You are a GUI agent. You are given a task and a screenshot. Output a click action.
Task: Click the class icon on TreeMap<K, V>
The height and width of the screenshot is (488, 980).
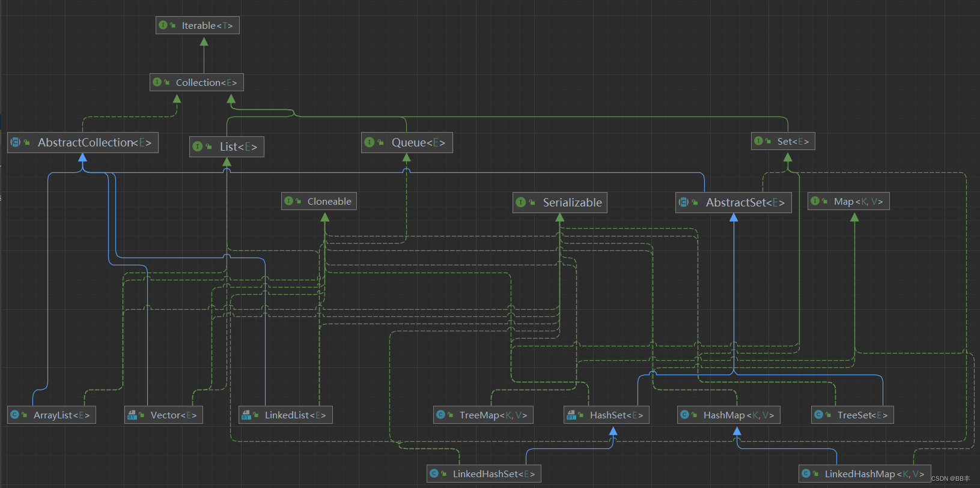pos(441,415)
